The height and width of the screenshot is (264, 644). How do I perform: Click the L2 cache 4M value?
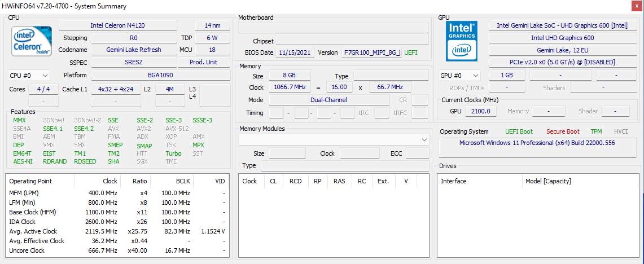point(170,89)
